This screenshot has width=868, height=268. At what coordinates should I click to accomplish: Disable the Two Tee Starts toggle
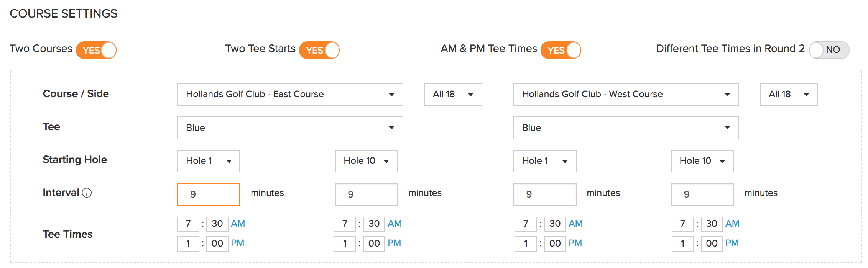(319, 50)
